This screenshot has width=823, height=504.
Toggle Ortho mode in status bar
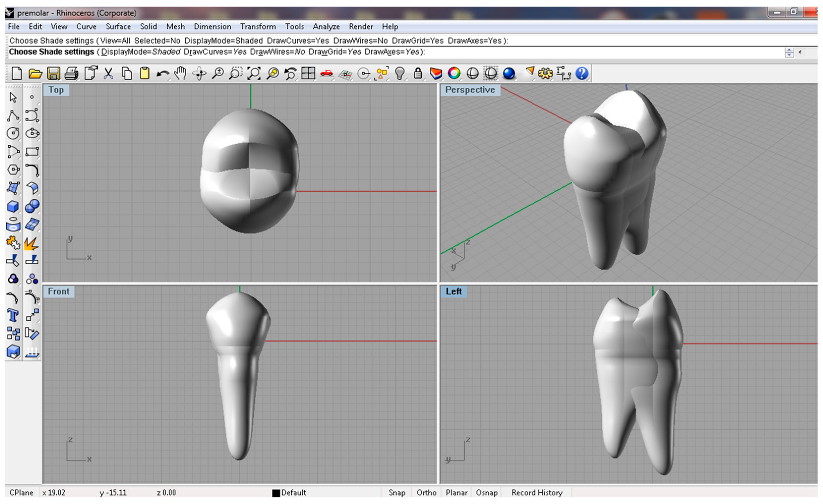pyautogui.click(x=426, y=493)
